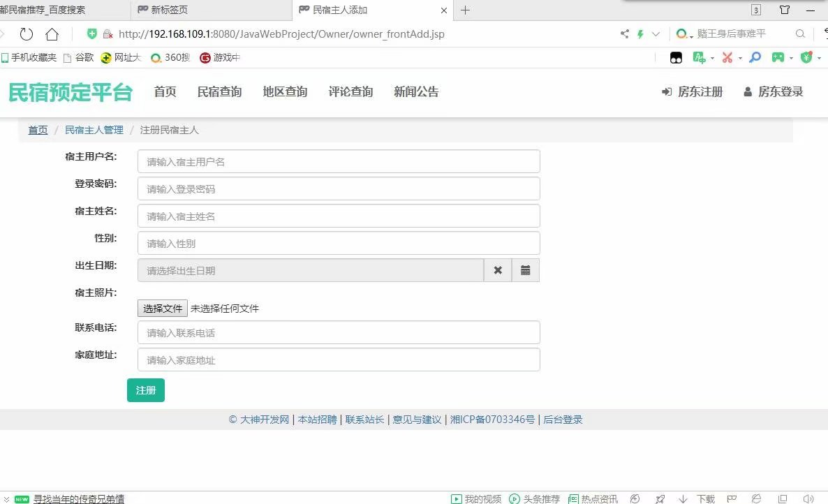Viewport: 828px width, 504px height.
Task: Open 热点资讯 in status bar
Action: click(x=593, y=498)
